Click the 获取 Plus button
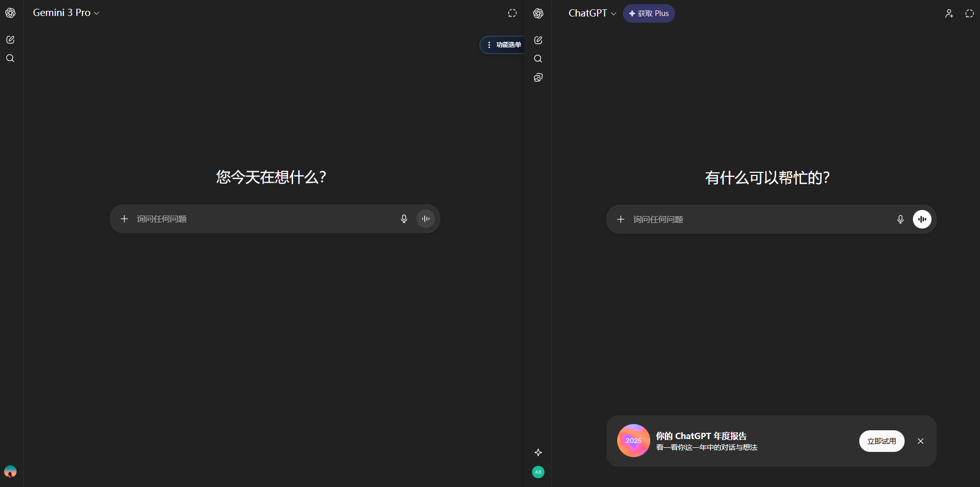The width and height of the screenshot is (980, 487). point(649,13)
